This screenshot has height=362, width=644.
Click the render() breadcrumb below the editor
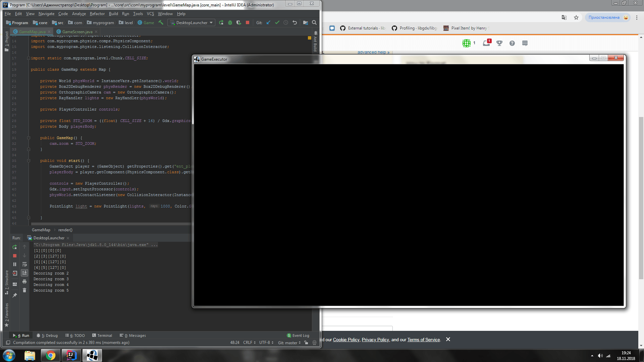[65, 230]
